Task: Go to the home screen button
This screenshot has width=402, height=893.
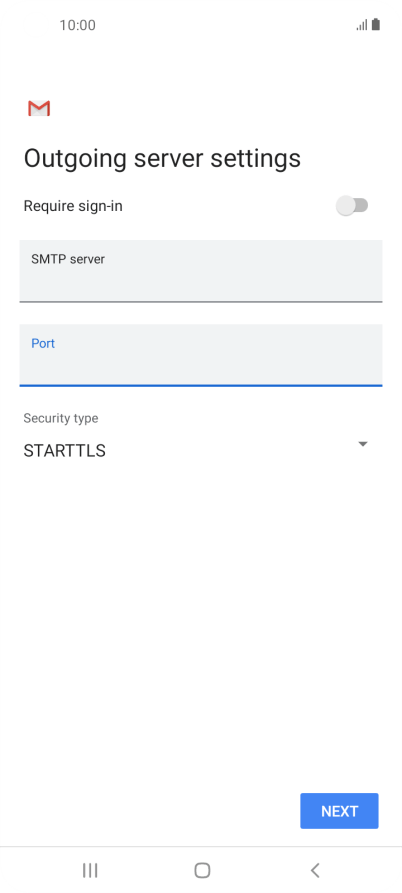Action: point(202,870)
